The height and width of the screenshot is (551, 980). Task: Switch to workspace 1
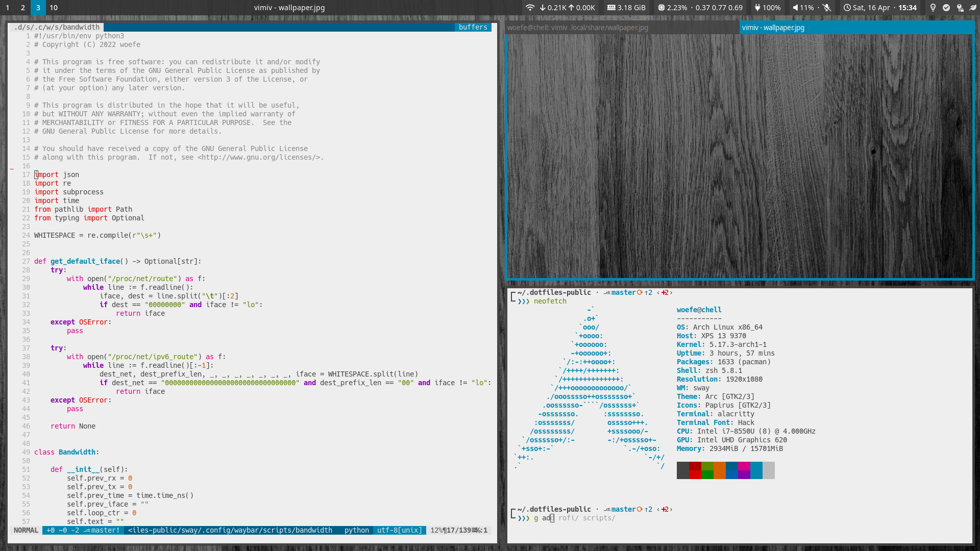(x=8, y=8)
